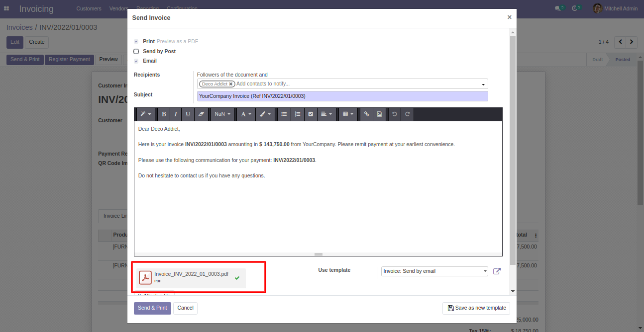Open the font size NaN dropdown
The height and width of the screenshot is (332, 644).
(222, 114)
